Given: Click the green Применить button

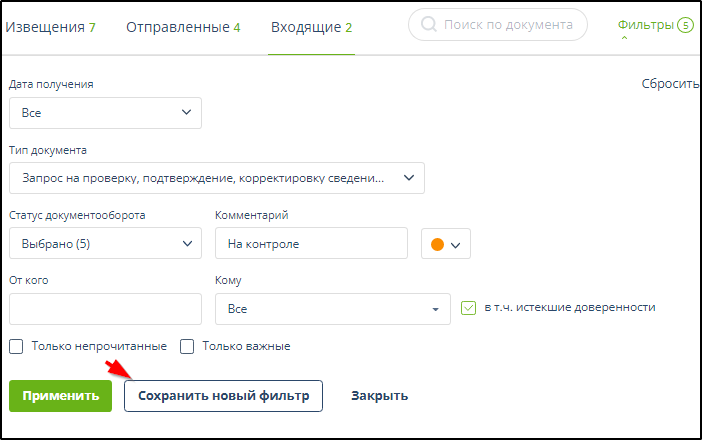Looking at the screenshot, I should (60, 395).
